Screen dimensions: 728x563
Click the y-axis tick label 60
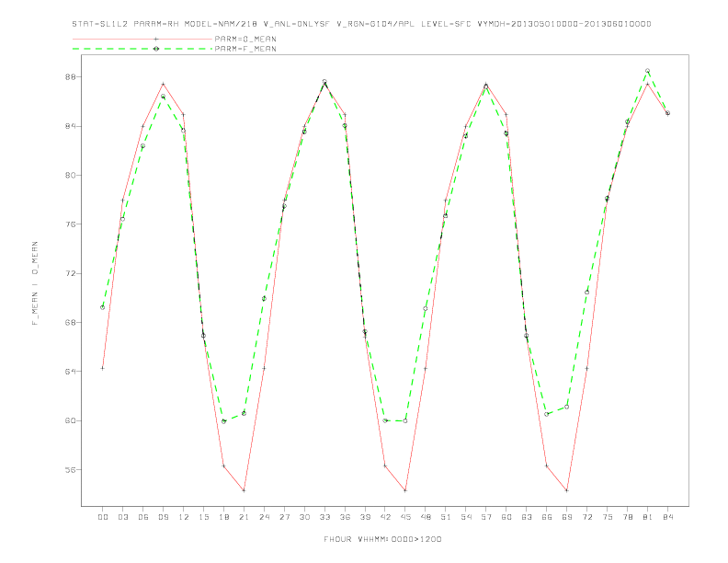point(69,420)
